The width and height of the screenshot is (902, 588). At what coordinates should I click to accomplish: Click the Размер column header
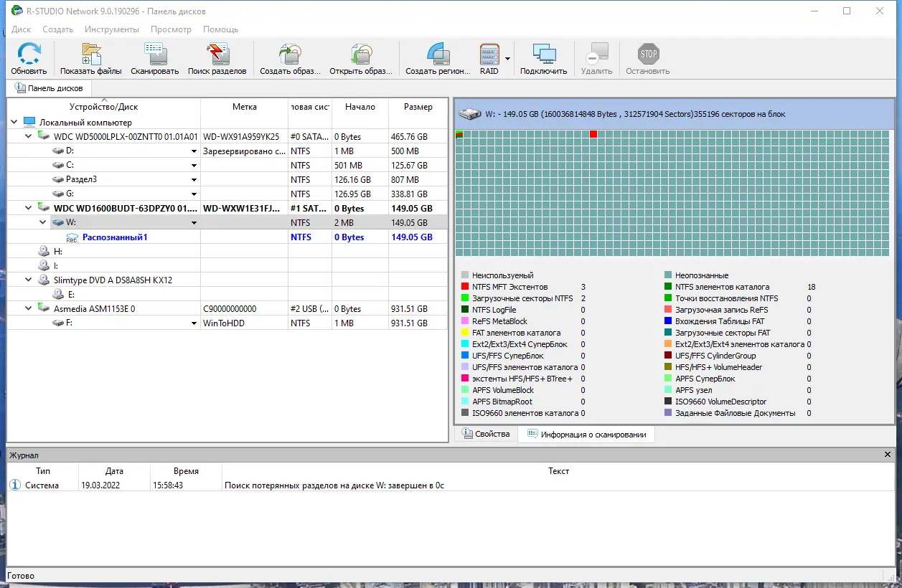coord(418,107)
